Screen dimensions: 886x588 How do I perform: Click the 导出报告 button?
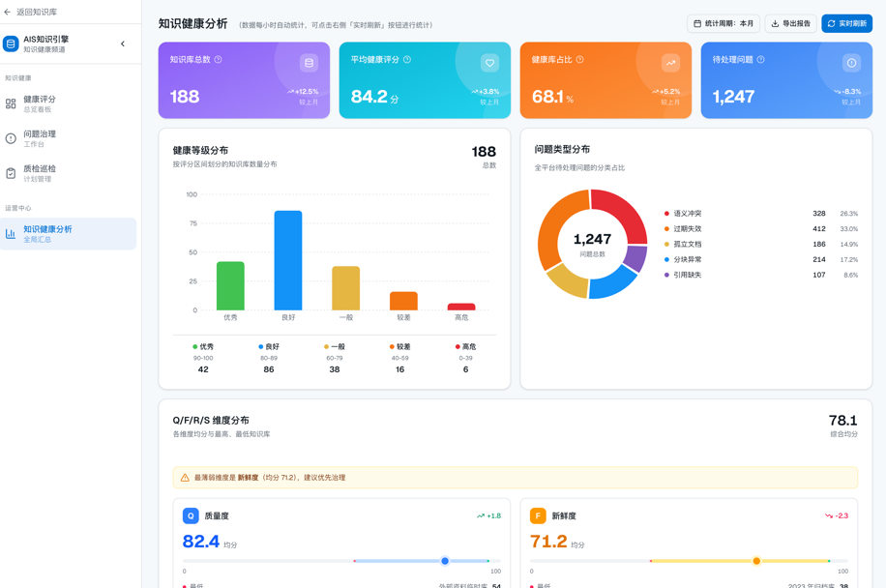[790, 23]
